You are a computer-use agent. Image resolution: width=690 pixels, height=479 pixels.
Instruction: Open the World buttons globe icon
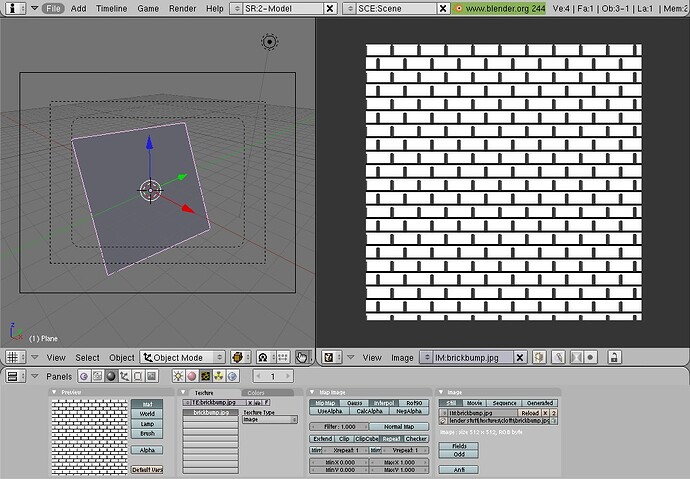click(x=232, y=376)
